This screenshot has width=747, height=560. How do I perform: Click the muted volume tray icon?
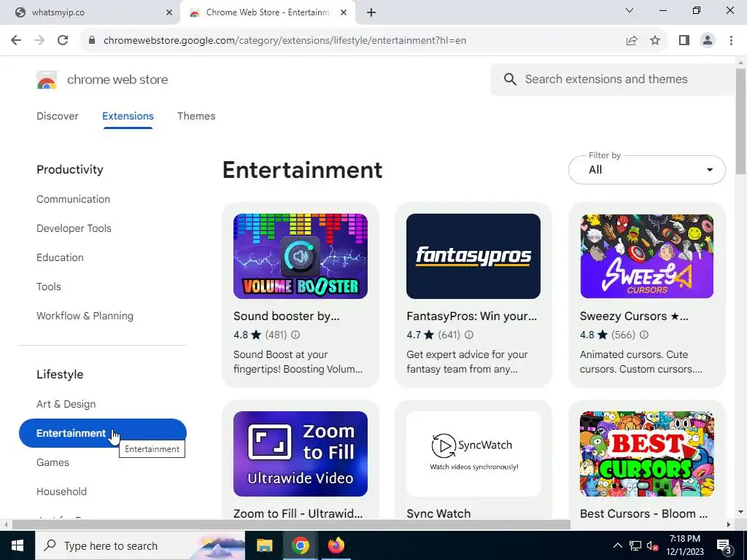click(653, 545)
